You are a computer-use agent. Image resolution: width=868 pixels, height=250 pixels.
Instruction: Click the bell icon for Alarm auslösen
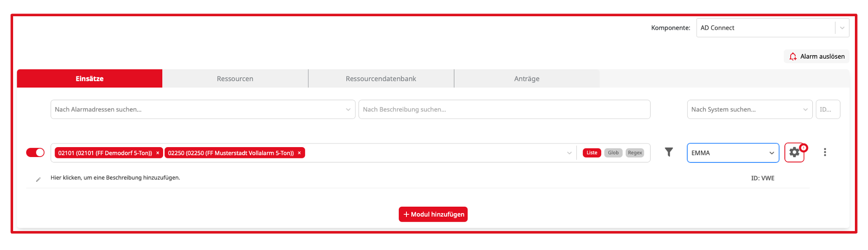[793, 56]
